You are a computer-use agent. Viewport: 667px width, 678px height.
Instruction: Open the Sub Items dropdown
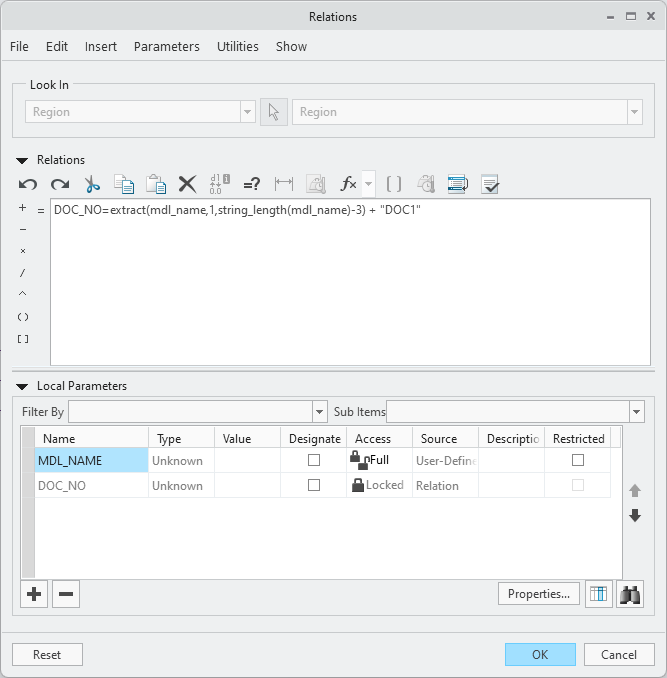pos(636,412)
